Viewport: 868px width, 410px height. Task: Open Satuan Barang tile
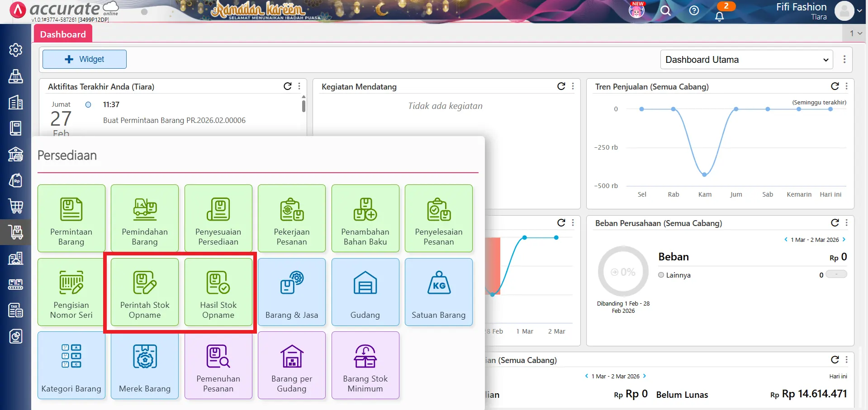(x=439, y=292)
